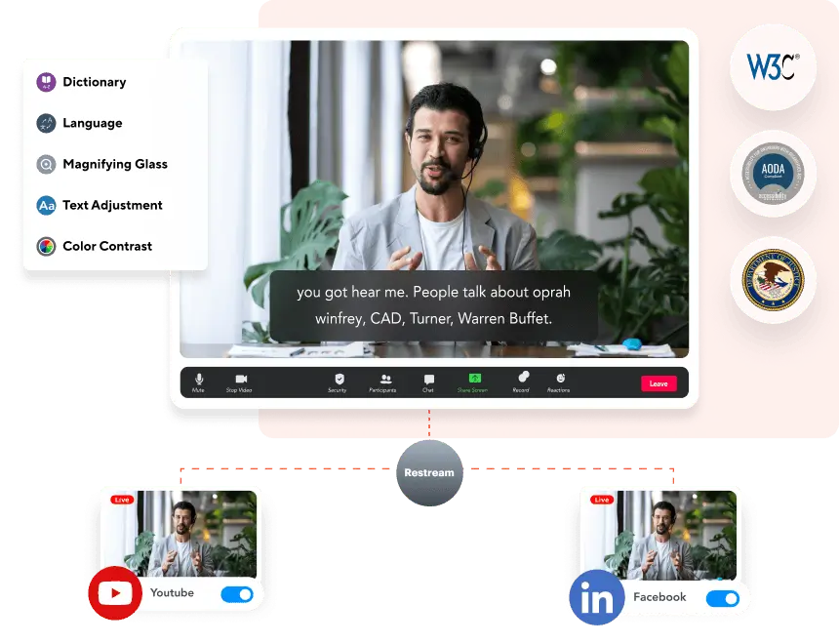Click the purple Dictionary icon

(46, 82)
